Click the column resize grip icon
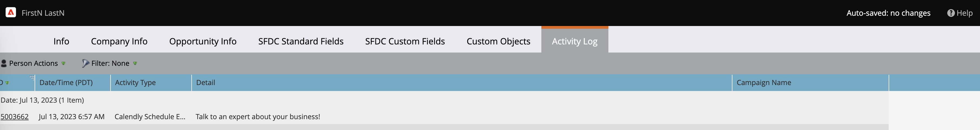This screenshot has height=130, width=980. [32, 77]
